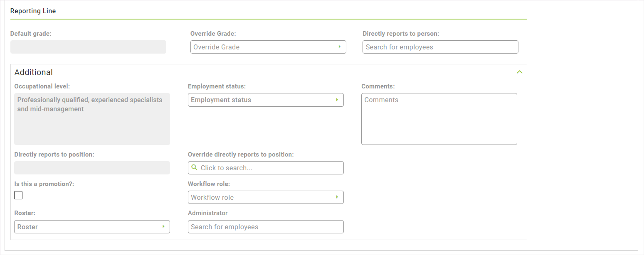Image resolution: width=644 pixels, height=255 pixels.
Task: Click the 'Click to search...' override position field
Action: point(266,167)
